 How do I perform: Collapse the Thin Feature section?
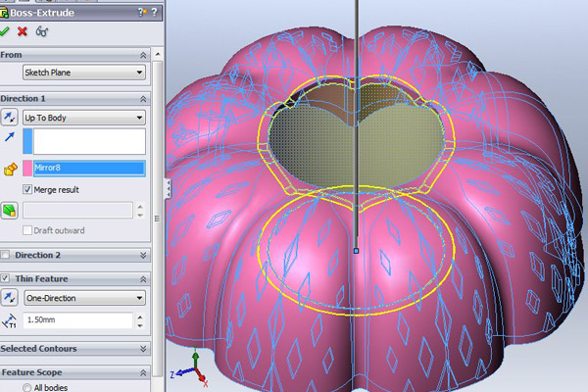(x=143, y=279)
